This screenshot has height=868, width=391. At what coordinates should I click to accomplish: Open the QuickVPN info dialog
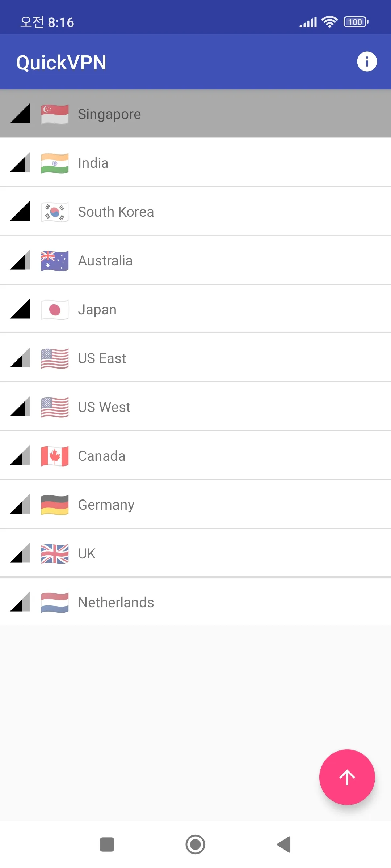367,61
